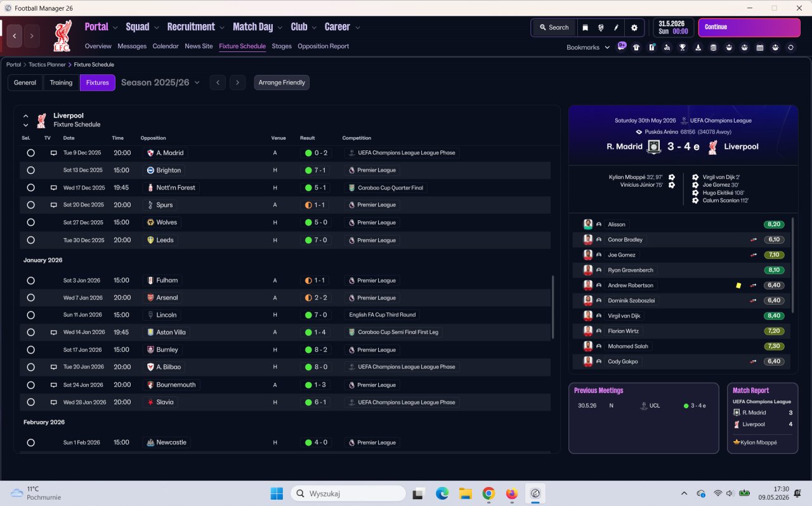Viewport: 812px width, 506px height.
Task: Click Liverpool crest in match result header
Action: click(713, 147)
